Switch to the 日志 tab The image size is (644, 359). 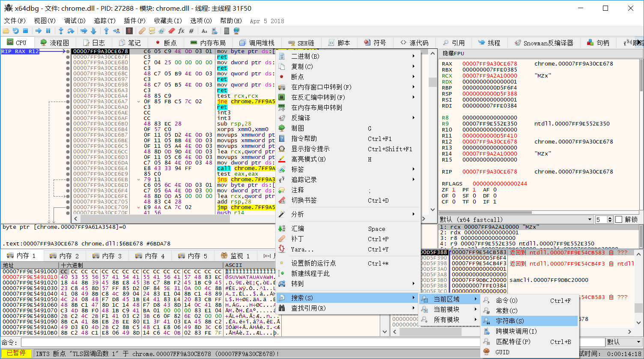pos(94,43)
